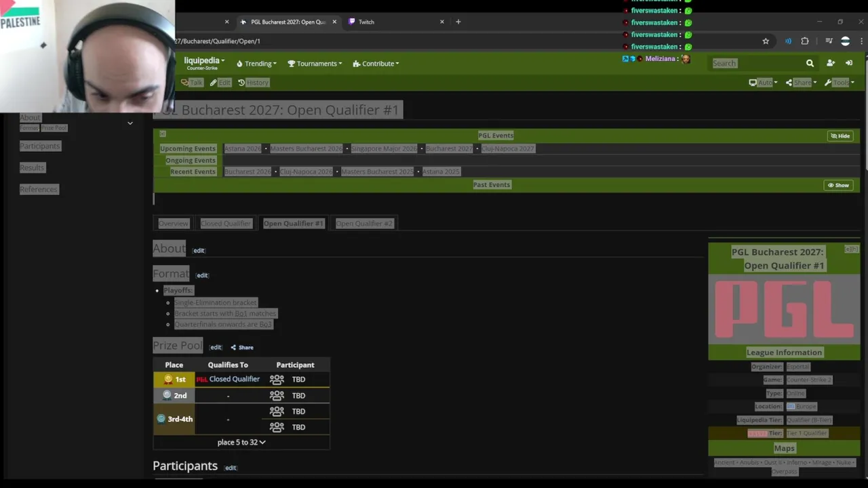Click the 3rd-4th place medal icon
Screen dimensions: 868x488
pyautogui.click(x=161, y=419)
